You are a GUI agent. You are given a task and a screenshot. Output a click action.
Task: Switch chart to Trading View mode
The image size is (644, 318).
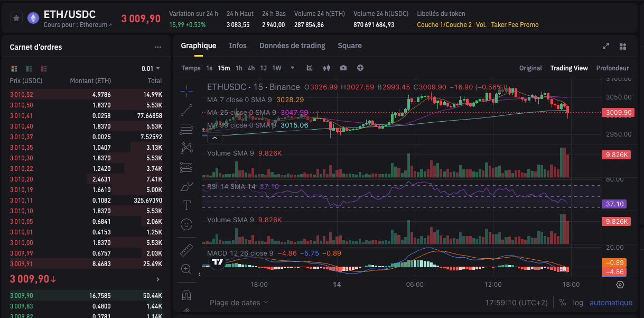[x=569, y=68]
